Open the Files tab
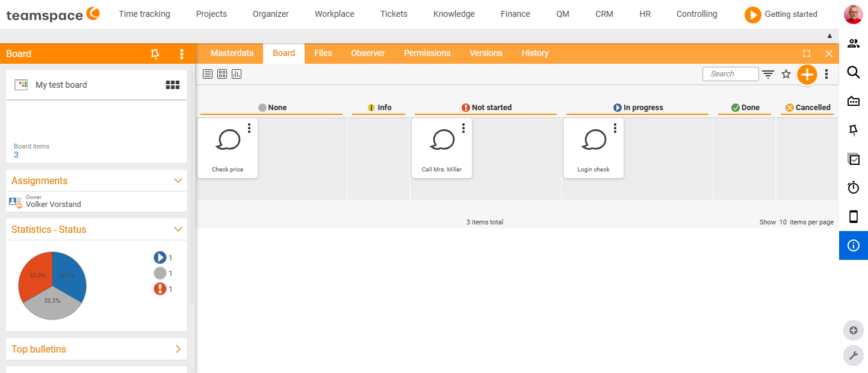This screenshot has height=373, width=868. point(323,53)
